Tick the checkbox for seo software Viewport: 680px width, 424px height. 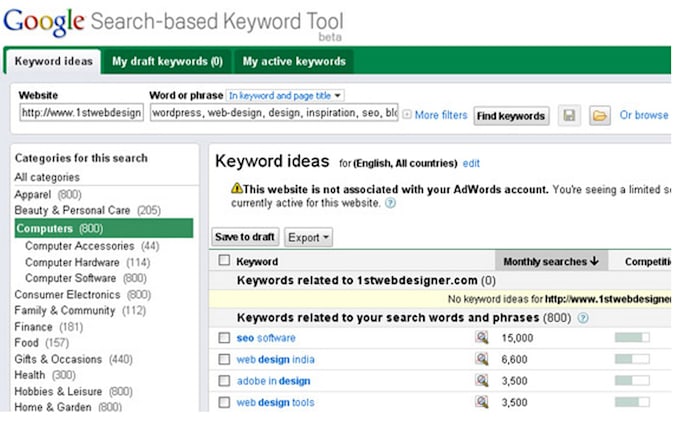[224, 338]
